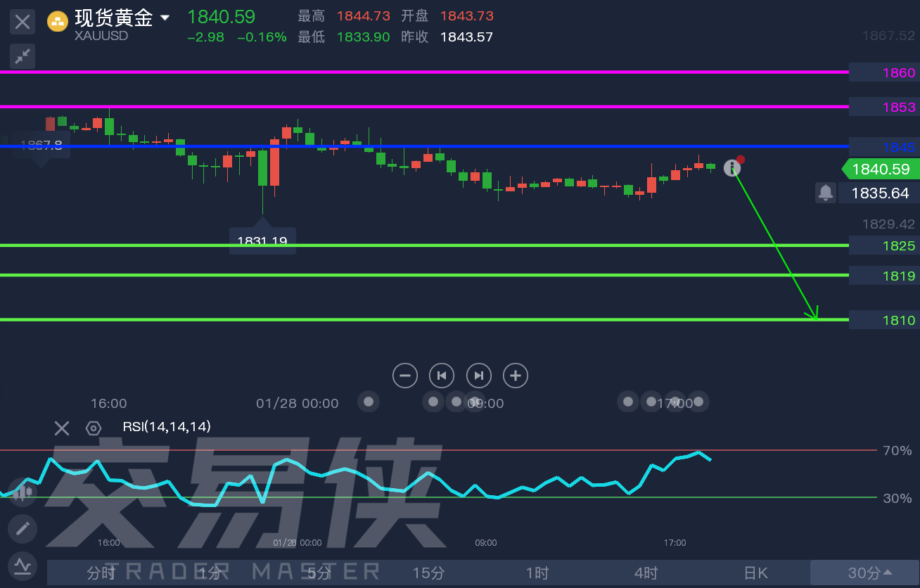Click the large 1840.59 header price
The width and height of the screenshot is (920, 588).
tap(222, 16)
